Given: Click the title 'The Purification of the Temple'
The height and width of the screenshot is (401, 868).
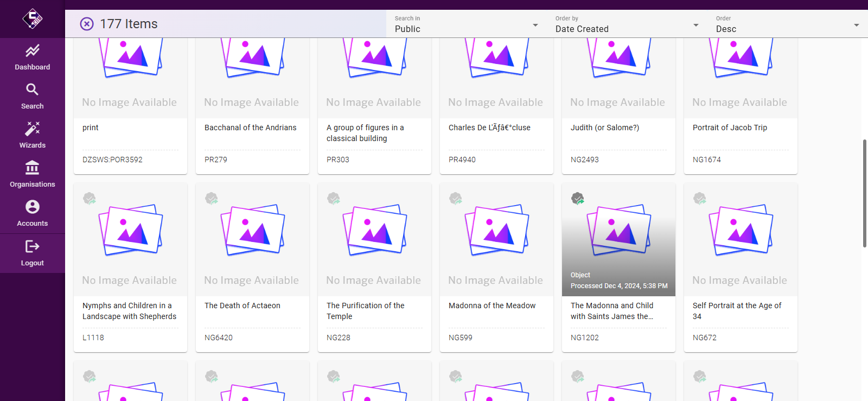Looking at the screenshot, I should tap(366, 311).
